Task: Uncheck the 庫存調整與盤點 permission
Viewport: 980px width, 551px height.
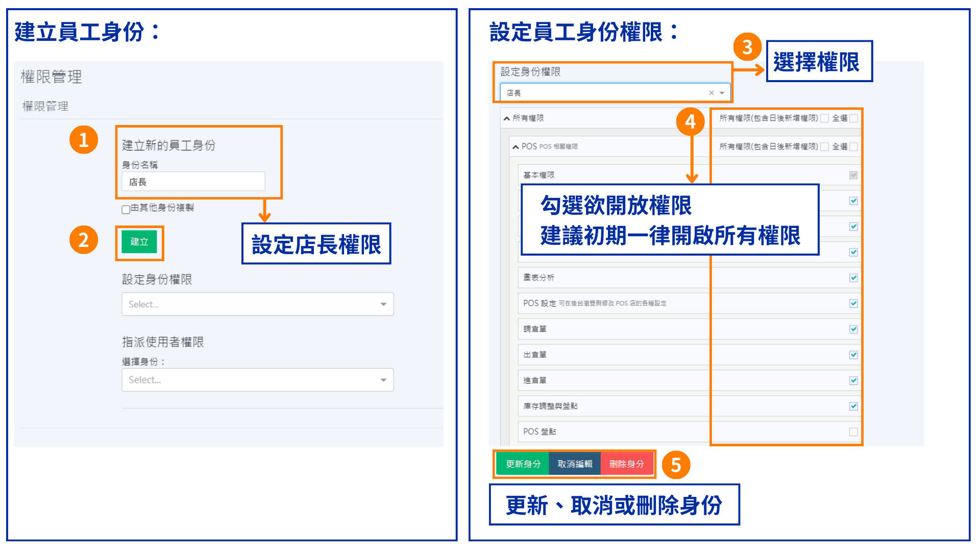Action: [x=853, y=406]
